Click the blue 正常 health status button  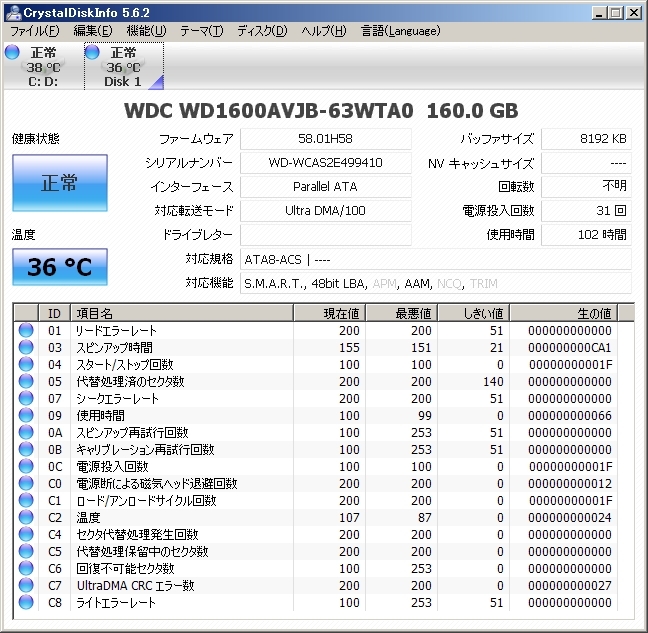point(59,184)
